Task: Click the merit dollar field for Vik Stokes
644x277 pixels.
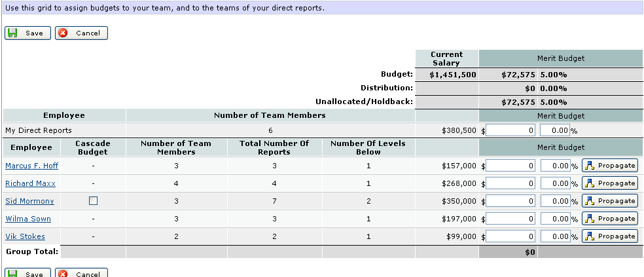Action: click(x=510, y=236)
